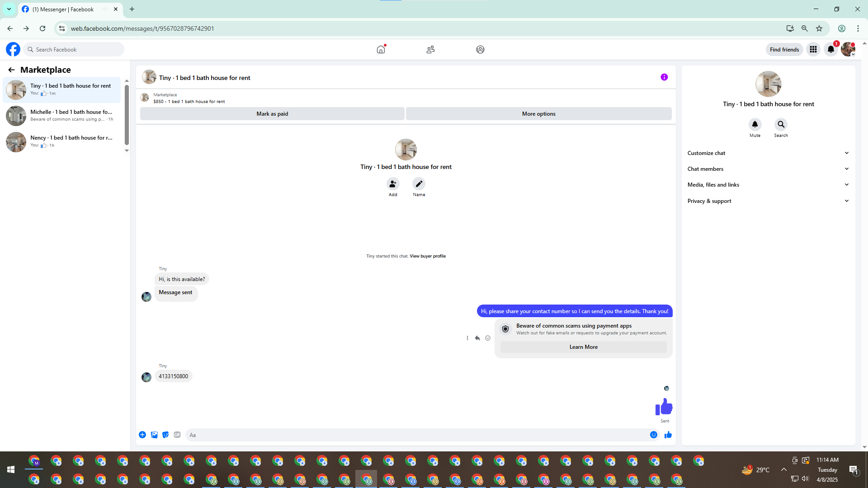The height and width of the screenshot is (488, 868).
Task: Expand Privacy & support section
Action: [768, 201]
